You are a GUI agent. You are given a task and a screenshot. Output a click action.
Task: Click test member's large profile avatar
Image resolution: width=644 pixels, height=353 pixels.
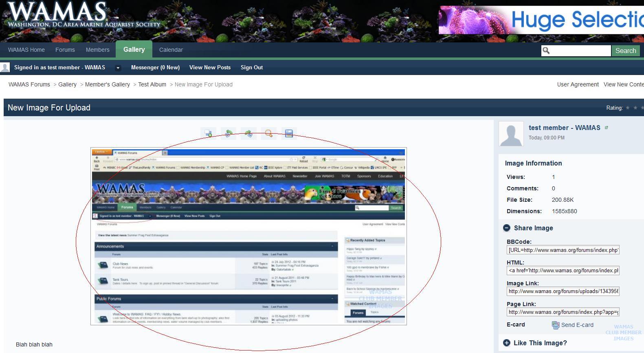coord(511,134)
